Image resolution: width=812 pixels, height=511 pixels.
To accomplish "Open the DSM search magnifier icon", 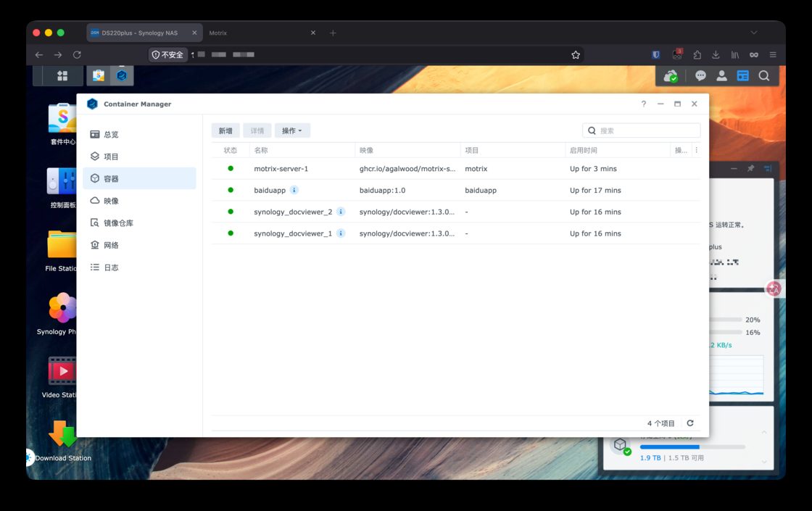I will [764, 75].
